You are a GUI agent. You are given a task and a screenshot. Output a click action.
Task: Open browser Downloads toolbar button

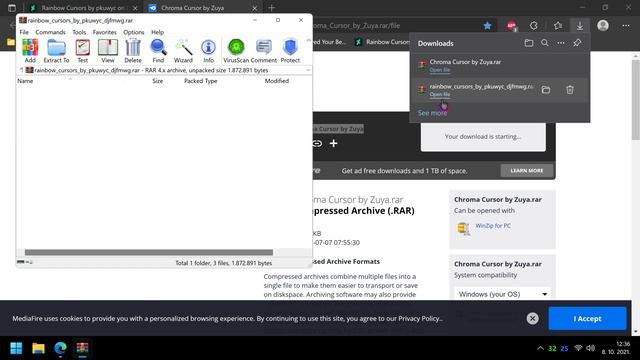(x=580, y=26)
